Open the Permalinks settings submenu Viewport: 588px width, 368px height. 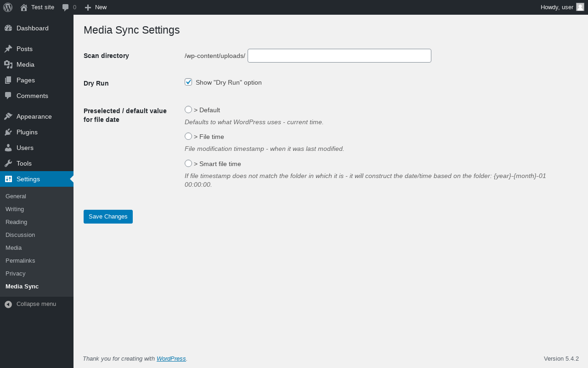37,260
